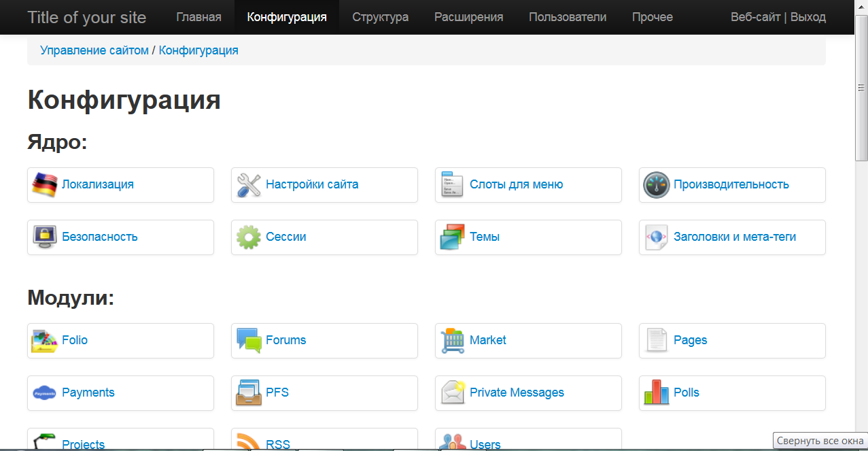This screenshot has width=868, height=451.
Task: Click the Themes stacked windows icon
Action: 453,237
